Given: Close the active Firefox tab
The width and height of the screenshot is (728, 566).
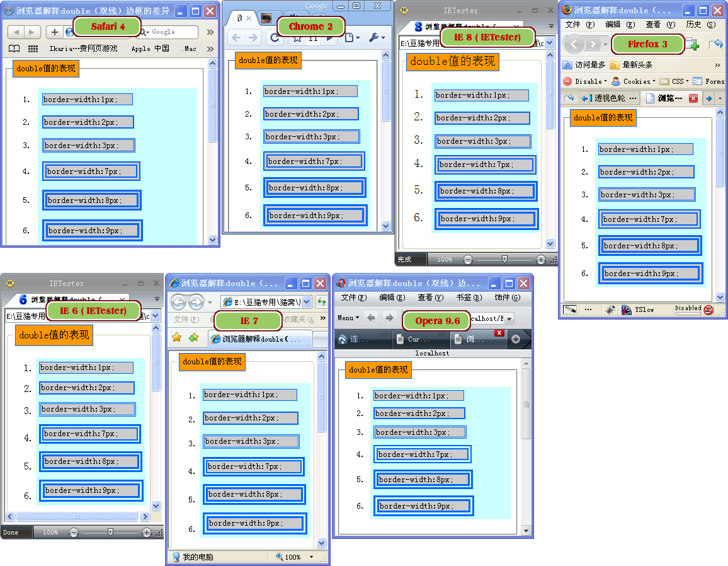Looking at the screenshot, I should point(693,98).
